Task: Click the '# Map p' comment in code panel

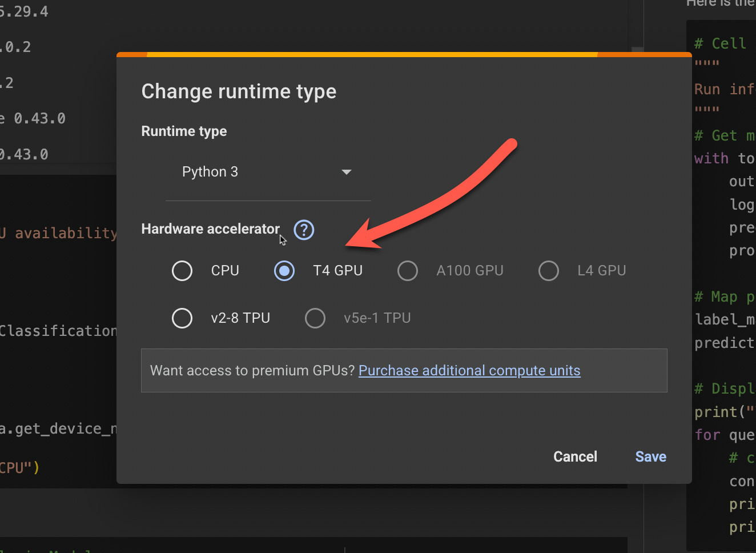Action: click(x=725, y=296)
